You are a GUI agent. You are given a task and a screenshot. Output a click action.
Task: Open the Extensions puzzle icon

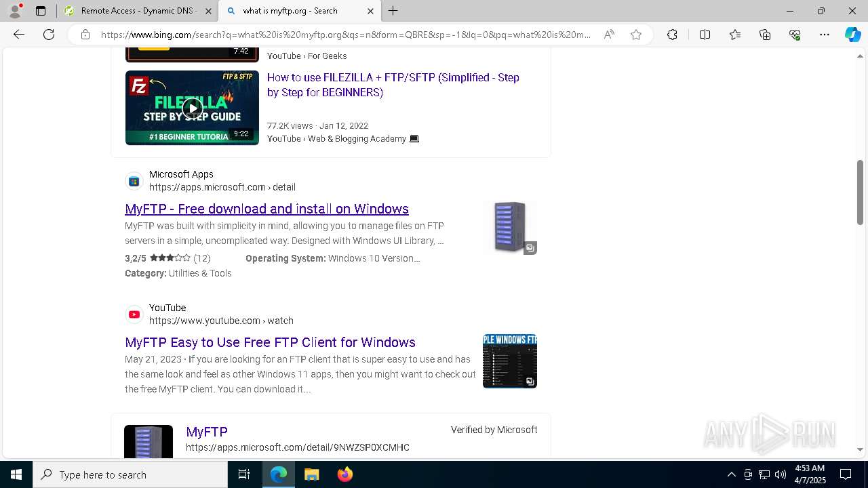point(672,35)
